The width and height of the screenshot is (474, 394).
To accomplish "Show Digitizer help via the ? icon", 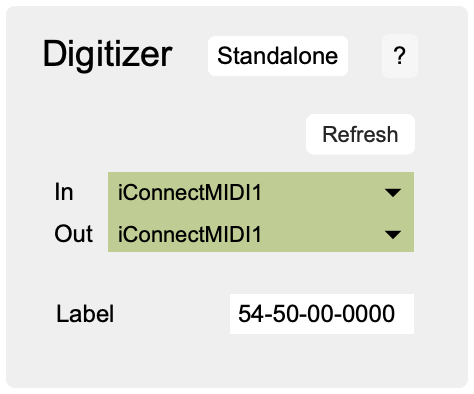I will (x=400, y=56).
